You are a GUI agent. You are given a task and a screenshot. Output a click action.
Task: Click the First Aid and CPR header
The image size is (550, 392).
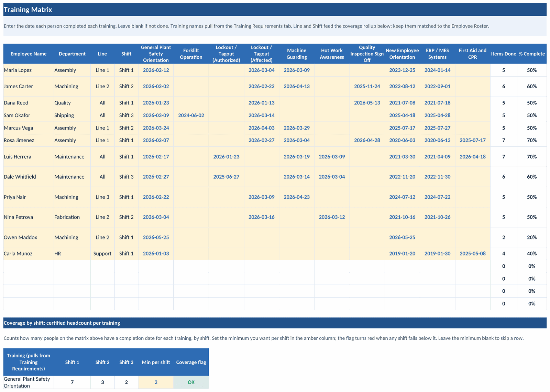pos(473,54)
